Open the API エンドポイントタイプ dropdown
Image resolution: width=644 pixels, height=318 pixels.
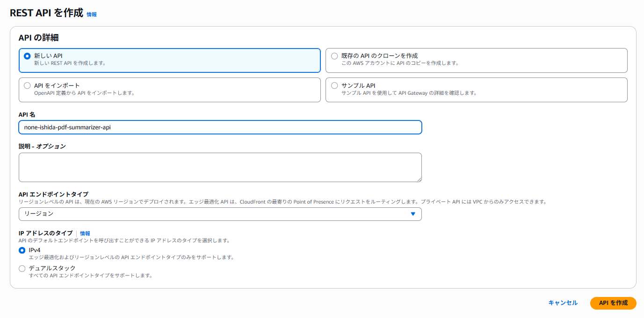tap(220, 214)
